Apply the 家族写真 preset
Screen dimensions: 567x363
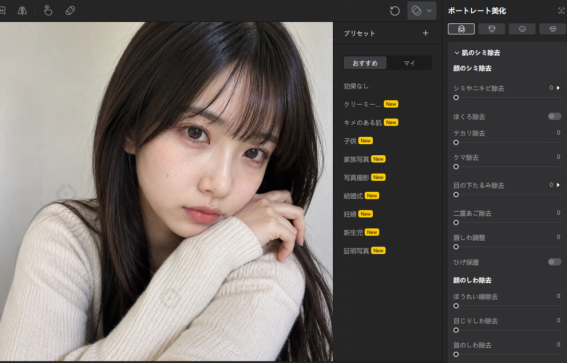pyautogui.click(x=364, y=159)
